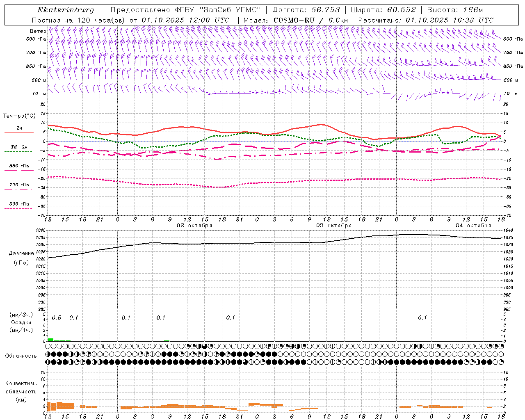
Task: Click the '03 октября' date label
Action: pyautogui.click(x=334, y=226)
